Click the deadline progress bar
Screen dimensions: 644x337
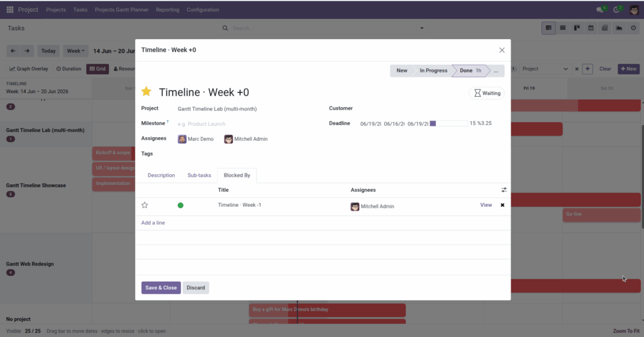(x=448, y=124)
